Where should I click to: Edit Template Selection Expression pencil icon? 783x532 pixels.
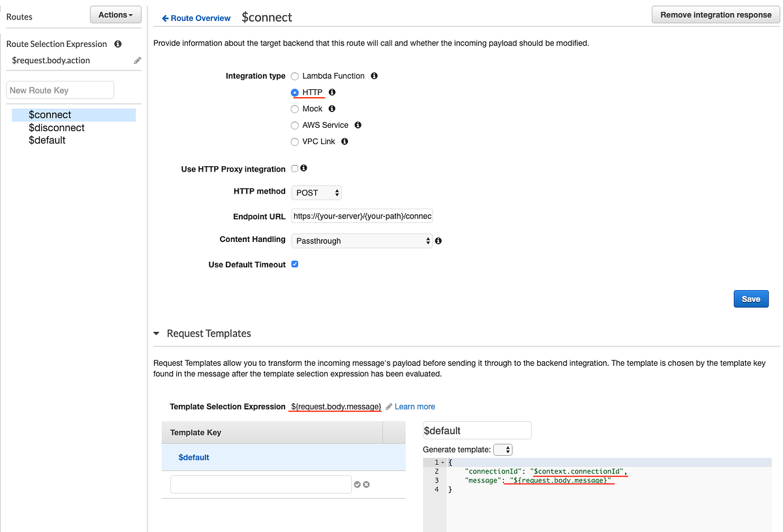[389, 406]
